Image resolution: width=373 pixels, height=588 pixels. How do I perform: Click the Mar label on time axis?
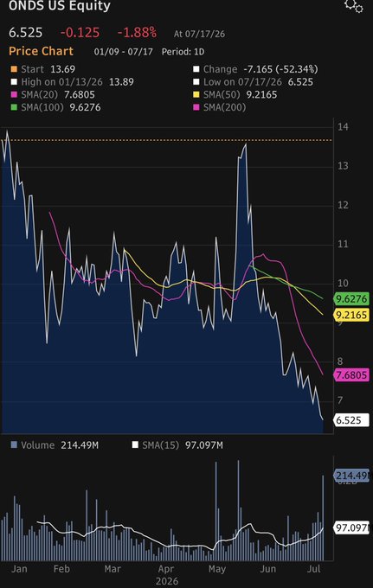coord(113,569)
